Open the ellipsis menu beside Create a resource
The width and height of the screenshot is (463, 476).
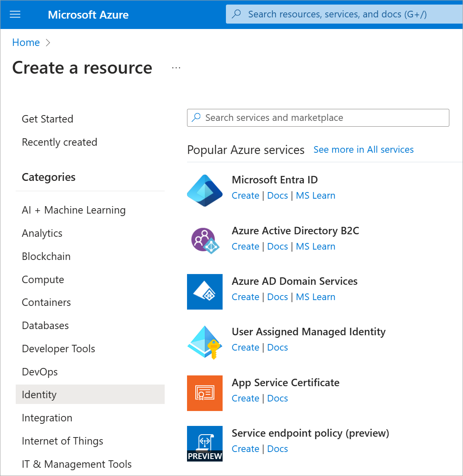176,68
